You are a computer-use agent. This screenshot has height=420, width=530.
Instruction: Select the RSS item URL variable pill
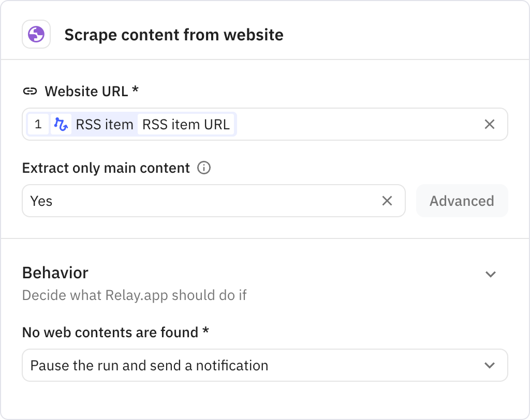[186, 124]
